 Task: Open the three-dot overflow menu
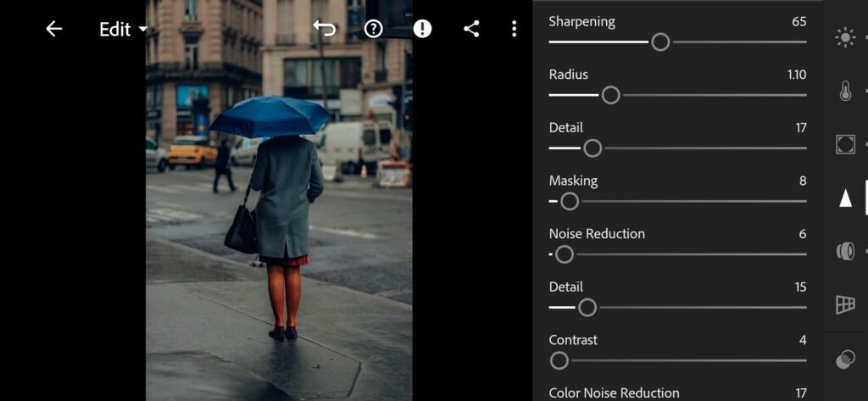pyautogui.click(x=515, y=29)
